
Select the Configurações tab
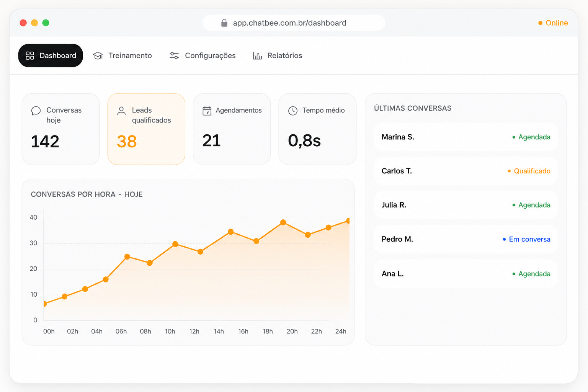pyautogui.click(x=203, y=56)
